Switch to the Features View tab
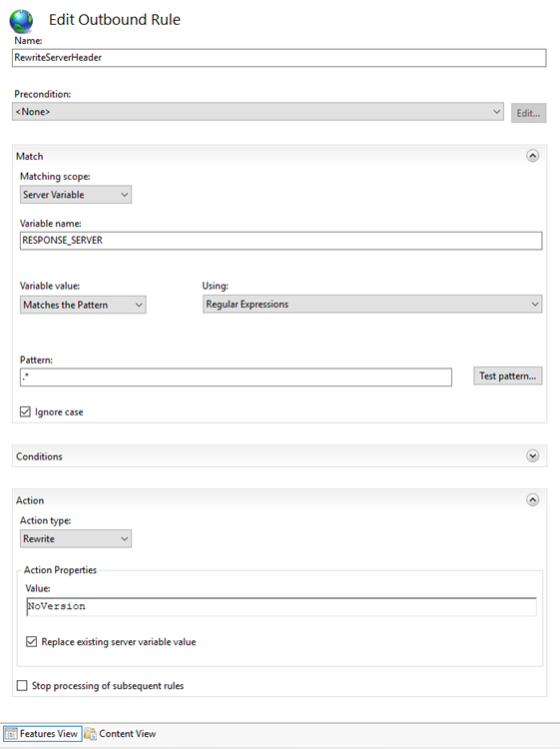 coord(43,734)
